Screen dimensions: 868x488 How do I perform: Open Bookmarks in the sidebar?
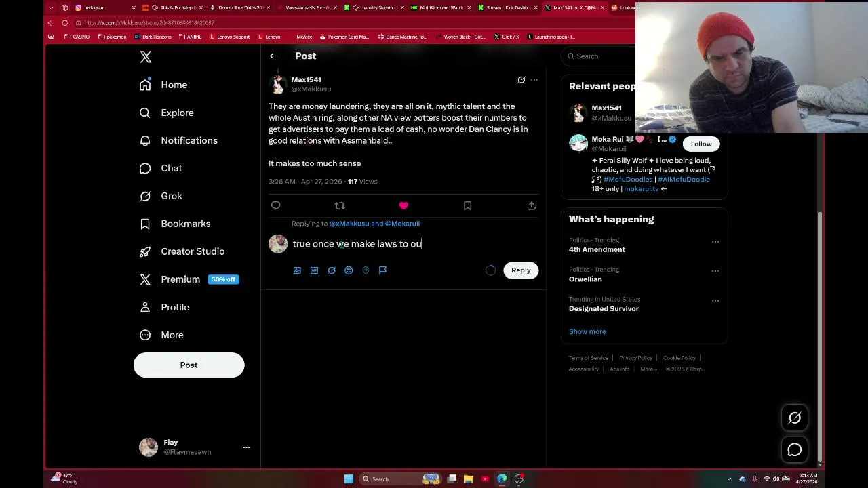click(x=175, y=224)
